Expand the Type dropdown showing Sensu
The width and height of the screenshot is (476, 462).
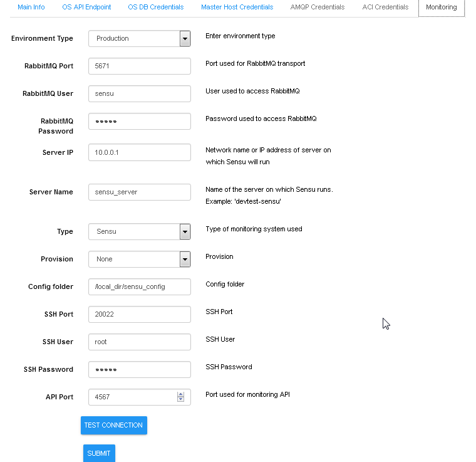(139, 232)
